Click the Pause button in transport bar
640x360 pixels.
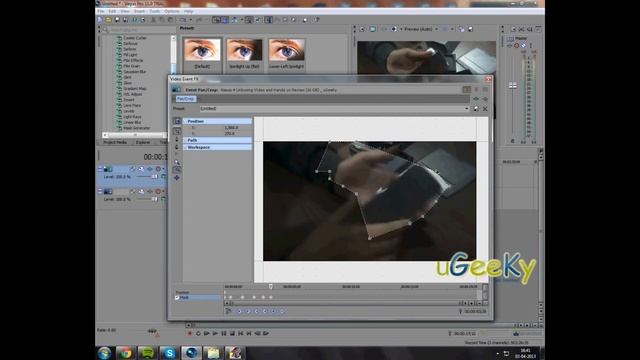[x=224, y=333]
